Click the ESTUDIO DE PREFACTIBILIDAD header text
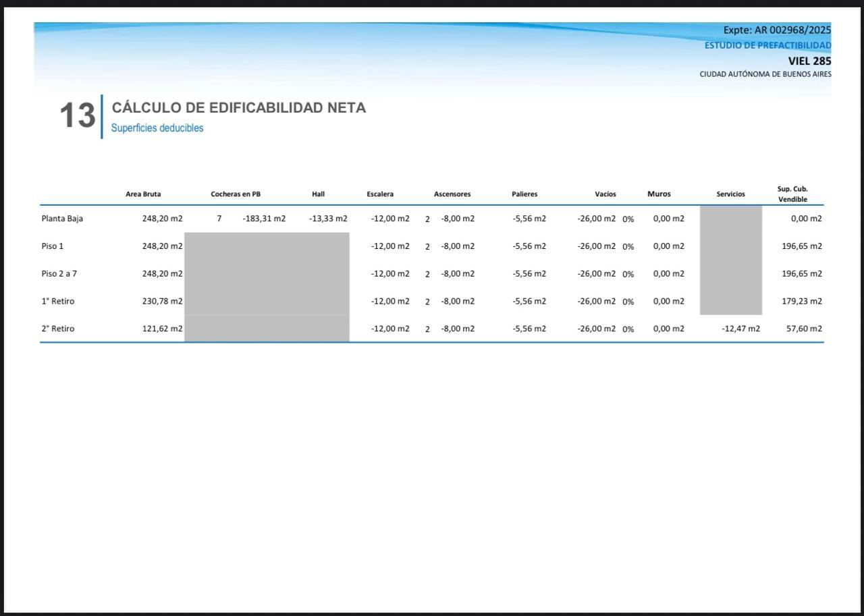The height and width of the screenshot is (616, 864). pyautogui.click(x=768, y=45)
